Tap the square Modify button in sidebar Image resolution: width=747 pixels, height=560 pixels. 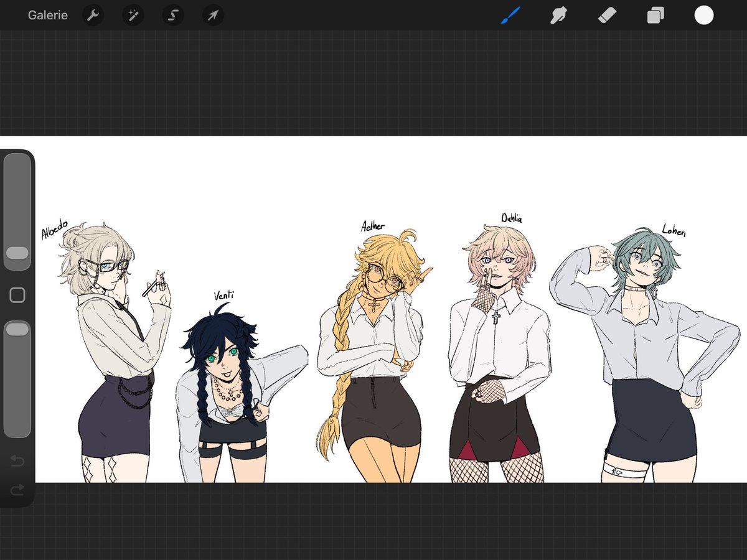(17, 295)
